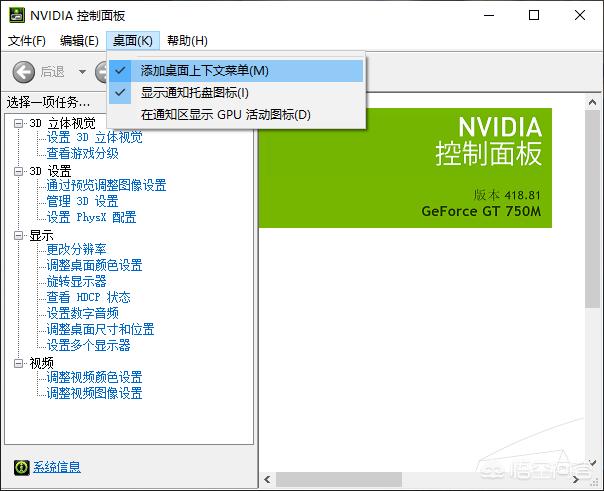Screen dimensions: 604x491
Task: Select 设置多个显示器 in tree
Action: pyautogui.click(x=89, y=345)
